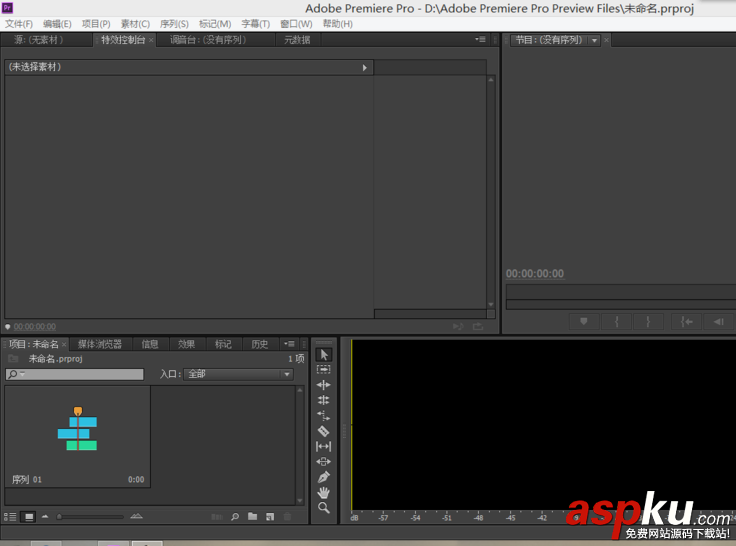This screenshot has height=546, width=736.
Task: Switch to the 源:(无素材) tab
Action: coord(38,40)
